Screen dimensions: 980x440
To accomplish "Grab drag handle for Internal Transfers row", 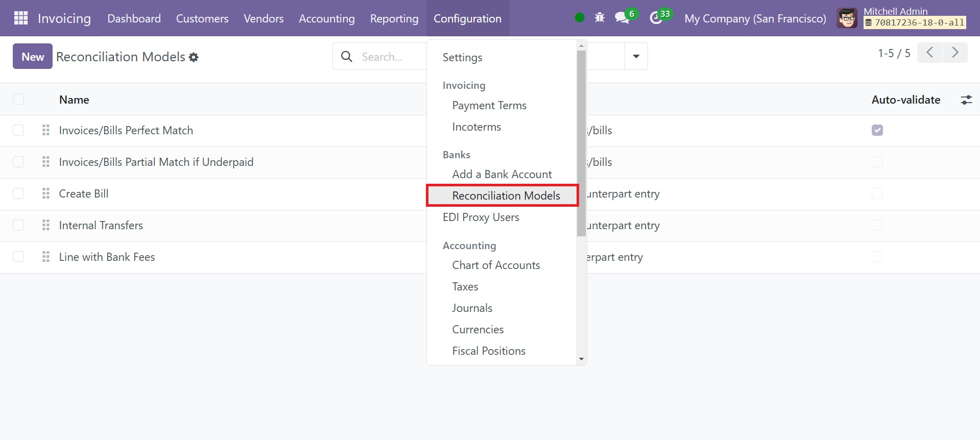I will (x=46, y=225).
